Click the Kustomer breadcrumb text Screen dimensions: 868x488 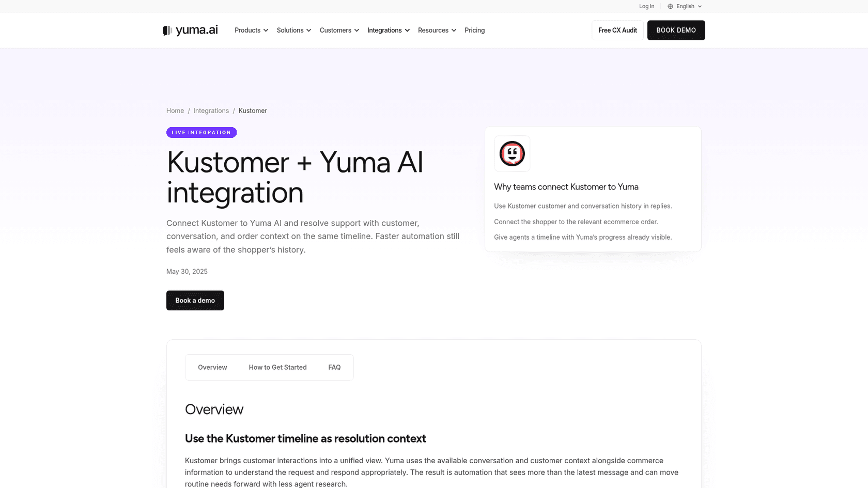coord(253,111)
